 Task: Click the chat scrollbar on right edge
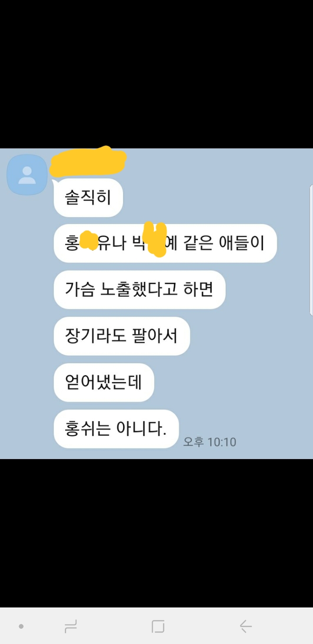click(x=311, y=250)
